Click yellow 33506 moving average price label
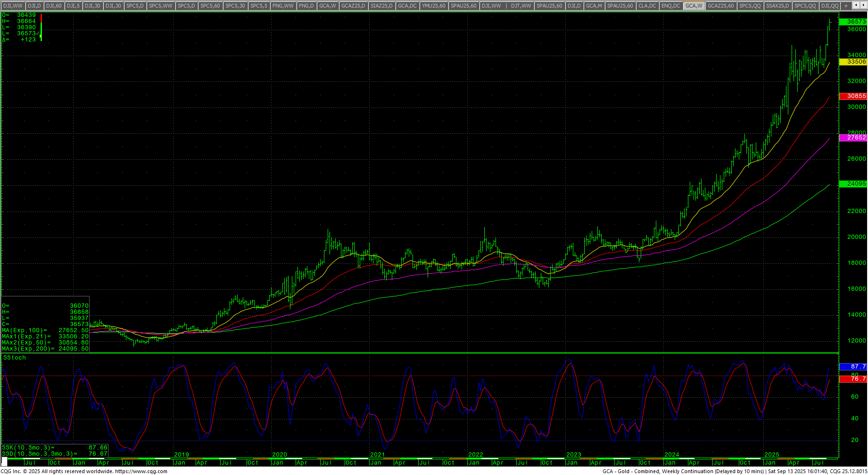868x475 pixels. coord(853,62)
